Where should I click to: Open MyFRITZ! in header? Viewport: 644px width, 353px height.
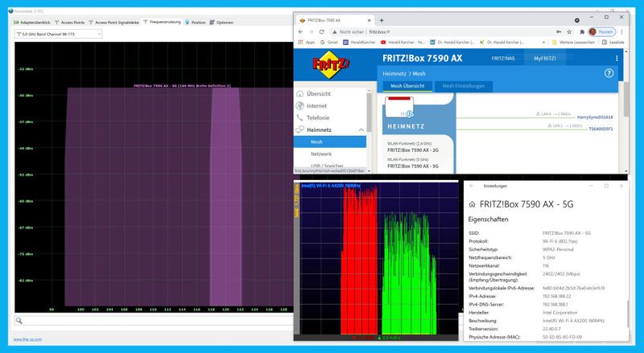545,58
